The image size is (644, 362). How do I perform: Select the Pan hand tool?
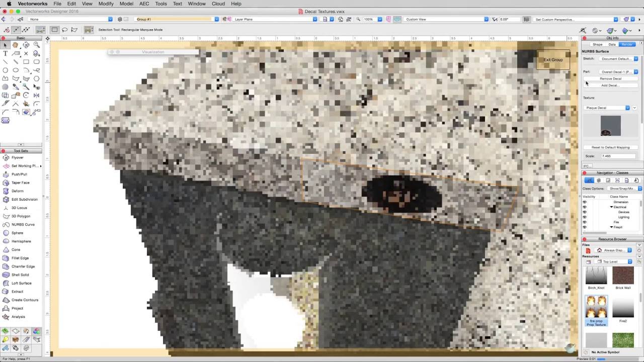click(16, 45)
